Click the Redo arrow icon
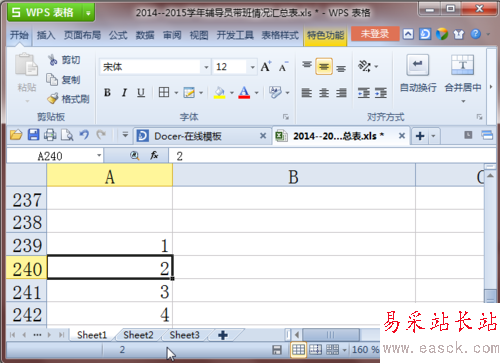Image resolution: width=500 pixels, height=363 pixels. 101,135
